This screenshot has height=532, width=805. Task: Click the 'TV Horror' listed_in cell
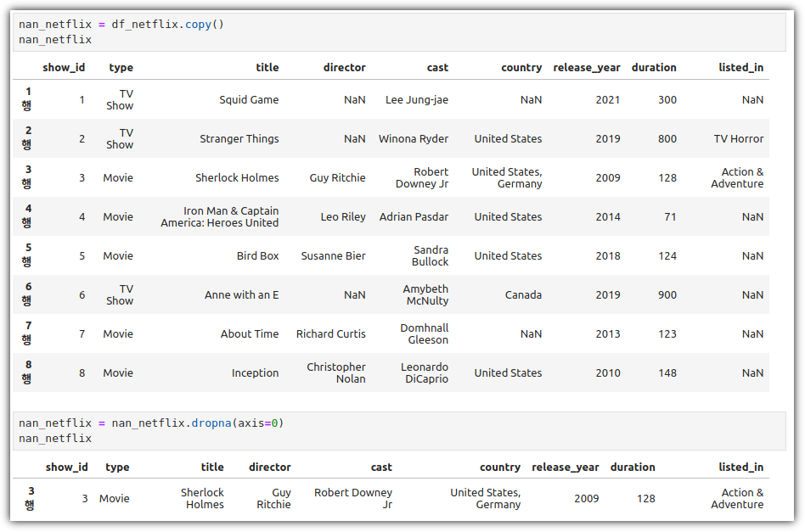coord(738,138)
